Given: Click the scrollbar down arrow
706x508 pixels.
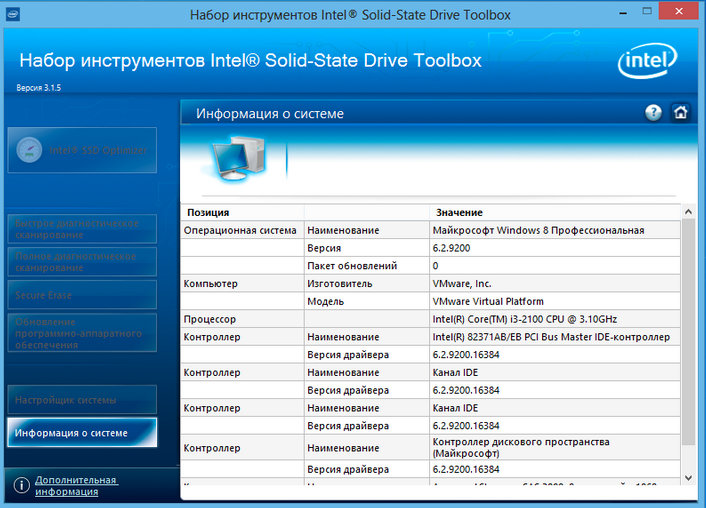Looking at the screenshot, I should [688, 478].
